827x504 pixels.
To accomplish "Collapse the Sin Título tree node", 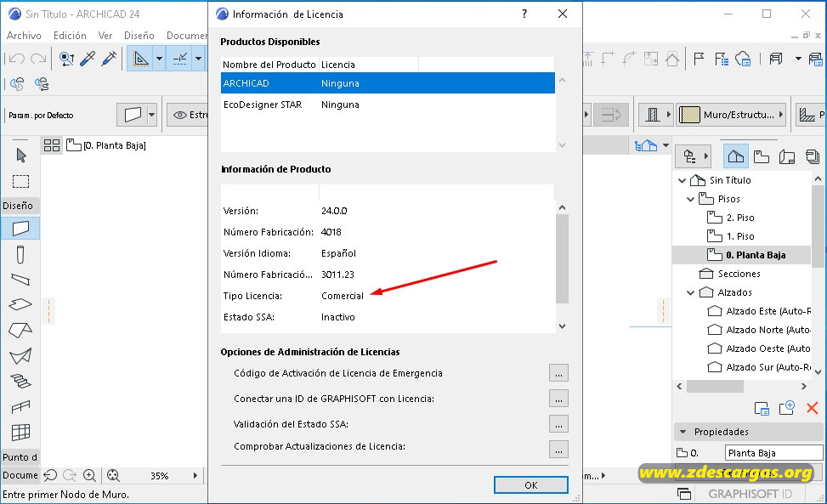I will click(682, 180).
